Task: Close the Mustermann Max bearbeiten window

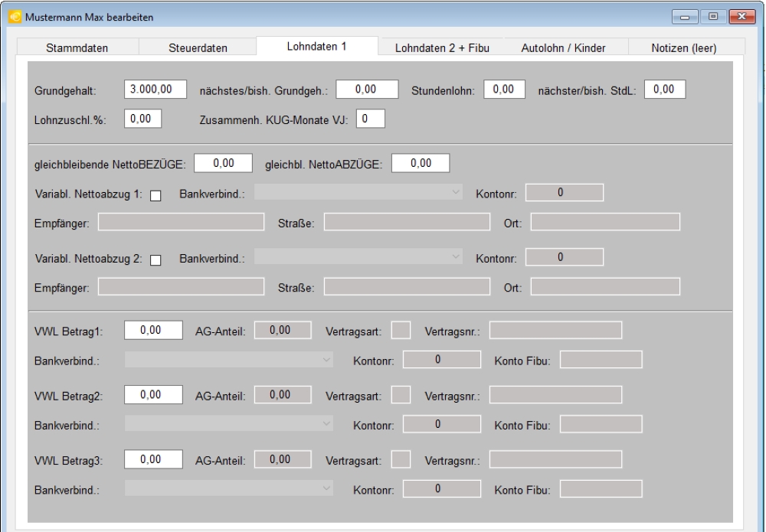Action: (742, 17)
